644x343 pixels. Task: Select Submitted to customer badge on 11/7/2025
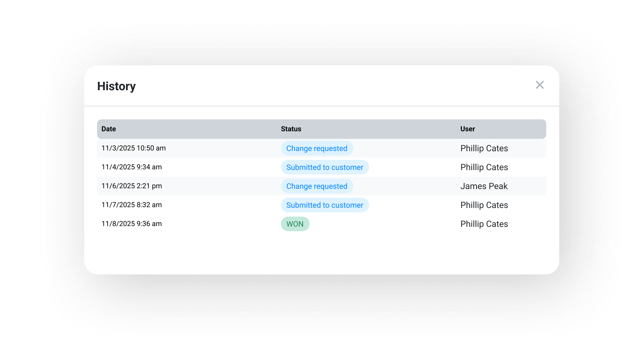324,205
